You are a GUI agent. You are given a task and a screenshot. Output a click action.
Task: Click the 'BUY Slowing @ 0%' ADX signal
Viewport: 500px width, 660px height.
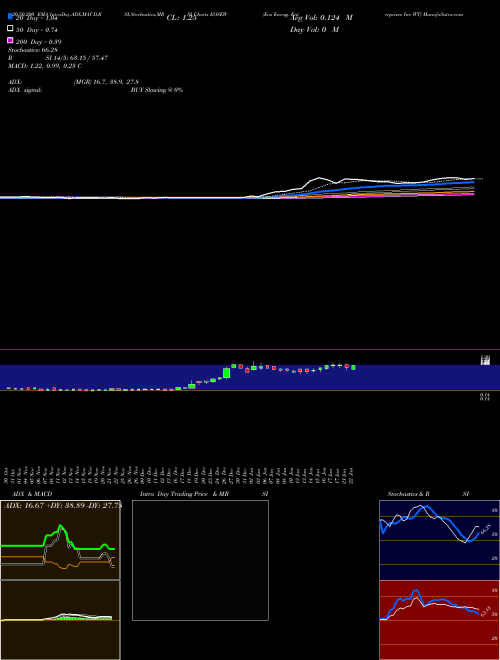click(157, 90)
